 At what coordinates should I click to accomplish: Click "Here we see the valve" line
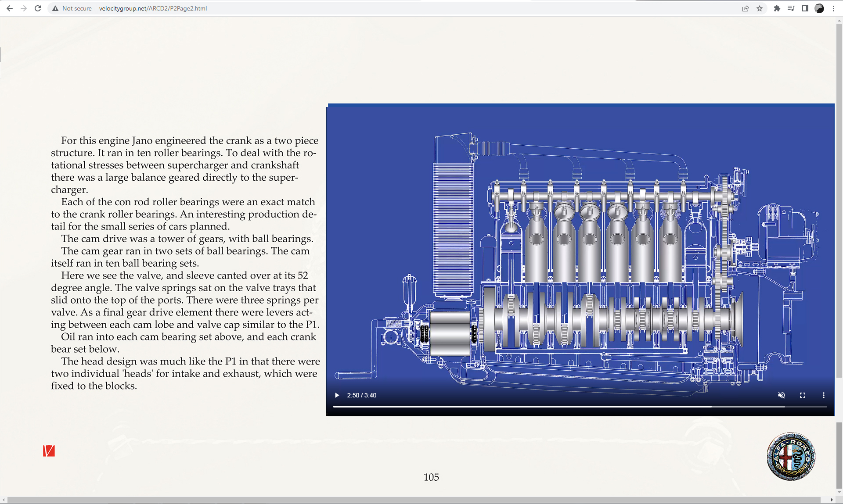[184, 275]
